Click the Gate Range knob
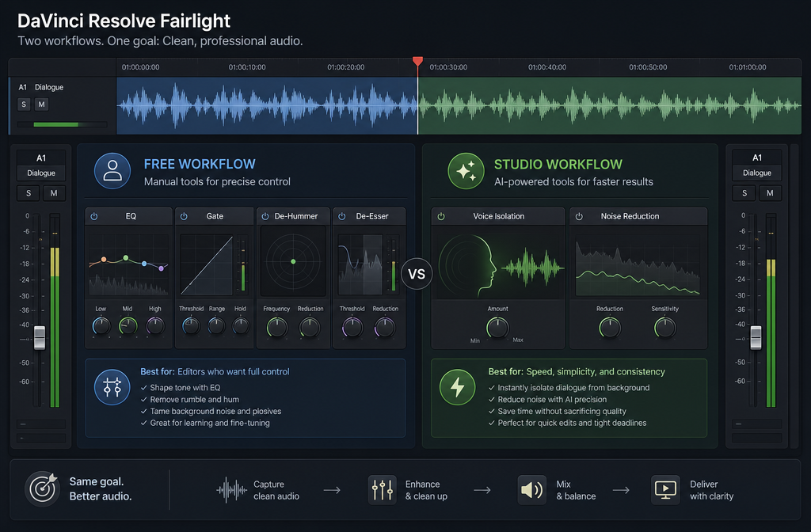Viewport: 811px width, 532px height. coord(216,326)
